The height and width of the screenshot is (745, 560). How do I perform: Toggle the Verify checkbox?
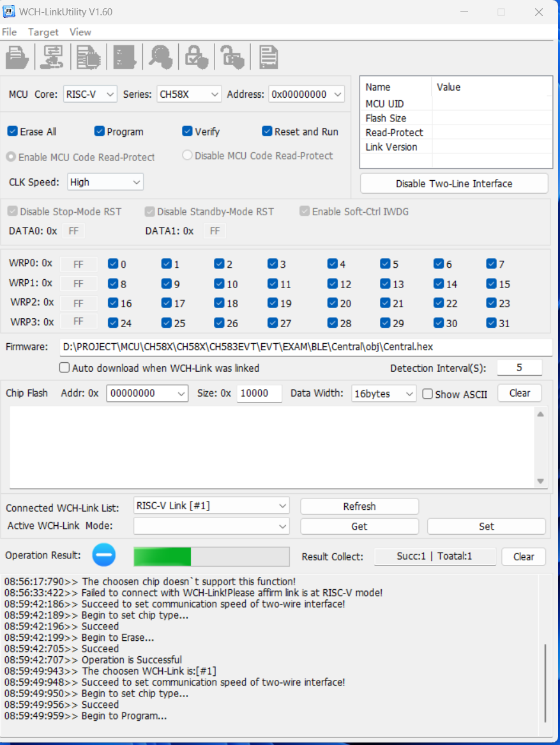tap(187, 132)
